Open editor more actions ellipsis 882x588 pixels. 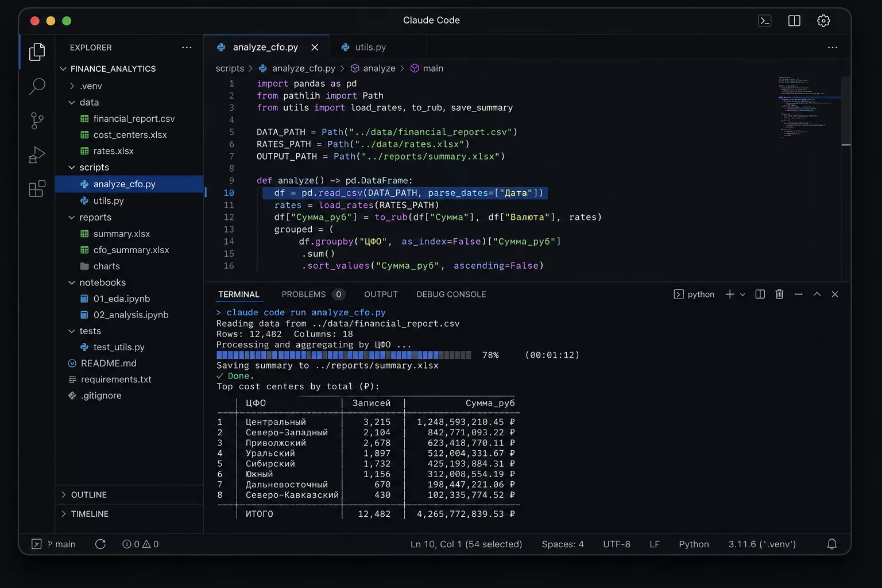(x=833, y=48)
